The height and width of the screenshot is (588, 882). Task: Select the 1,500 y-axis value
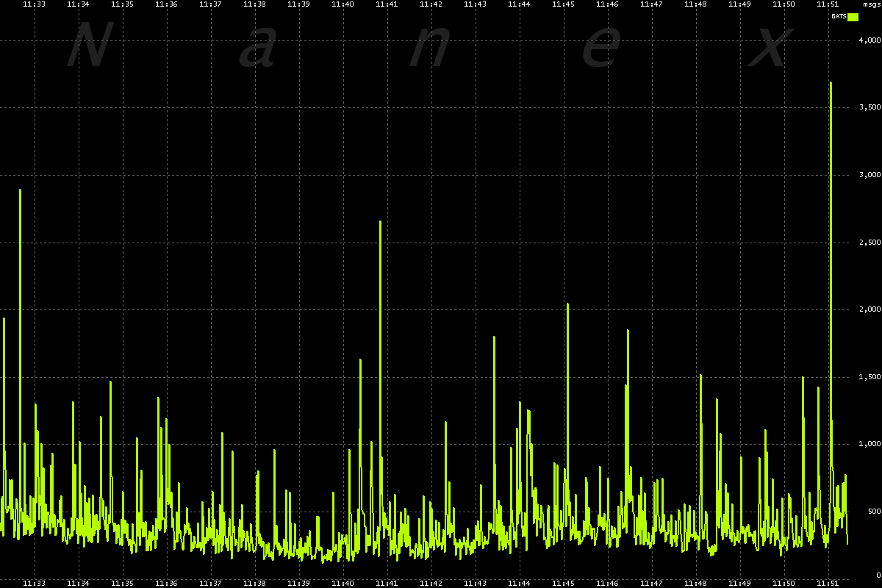click(869, 376)
